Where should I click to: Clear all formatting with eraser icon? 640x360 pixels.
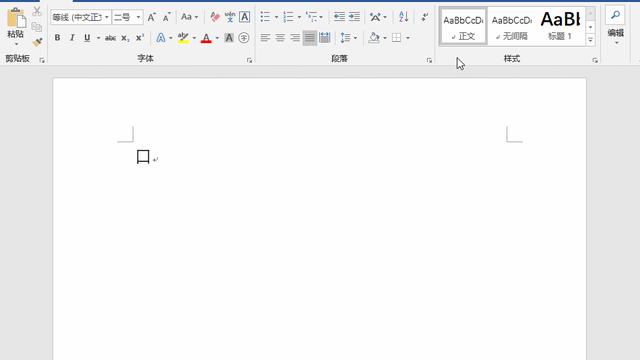(215, 17)
